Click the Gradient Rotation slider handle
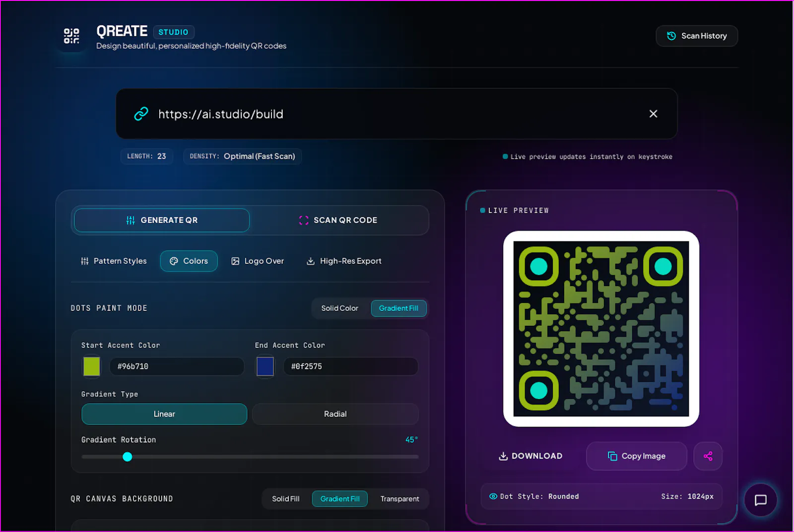This screenshot has width=794, height=532. tap(128, 457)
